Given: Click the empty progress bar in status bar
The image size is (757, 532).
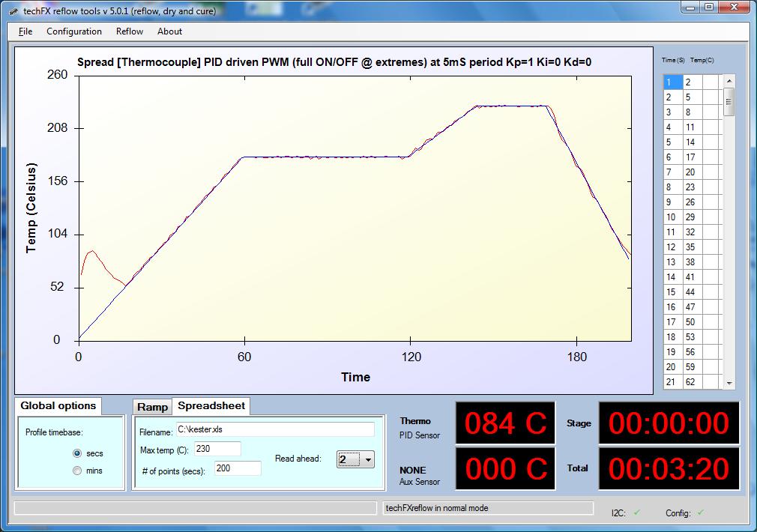Looking at the screenshot, I should [x=196, y=508].
